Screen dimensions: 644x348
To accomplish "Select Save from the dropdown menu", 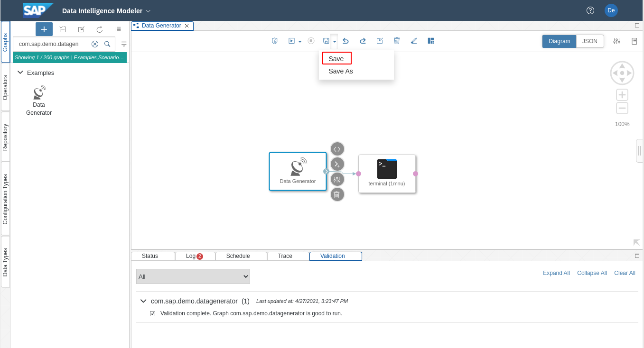I will click(x=336, y=59).
